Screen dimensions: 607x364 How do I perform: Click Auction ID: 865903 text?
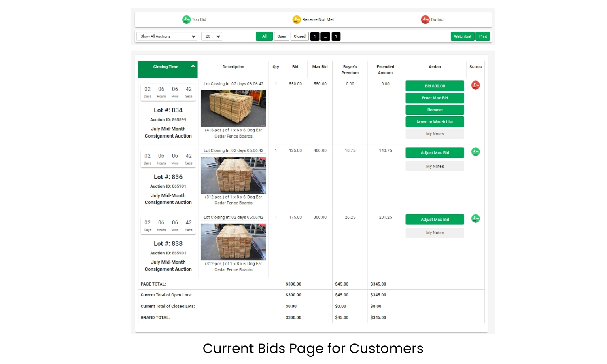(x=168, y=253)
